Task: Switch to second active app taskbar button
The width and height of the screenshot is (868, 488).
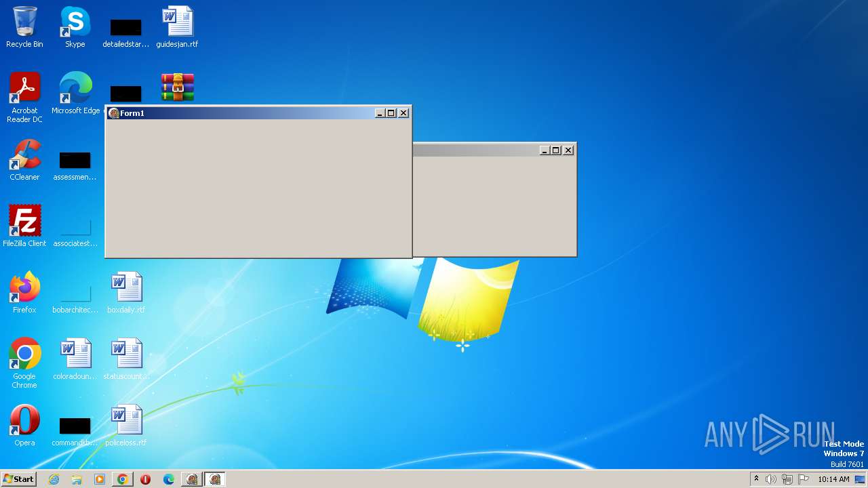Action: coord(215,479)
